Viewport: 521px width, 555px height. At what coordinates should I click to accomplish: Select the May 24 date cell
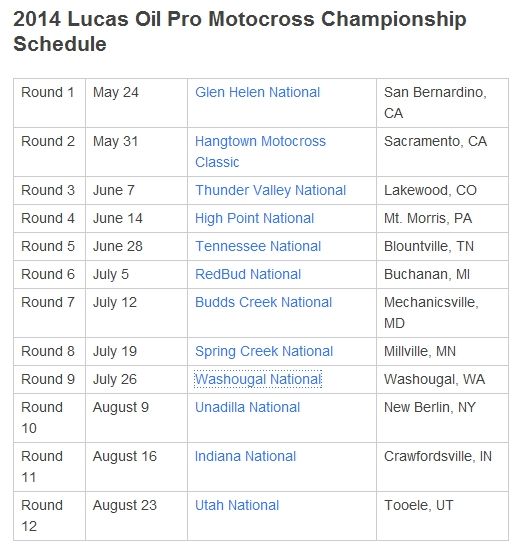pos(136,103)
